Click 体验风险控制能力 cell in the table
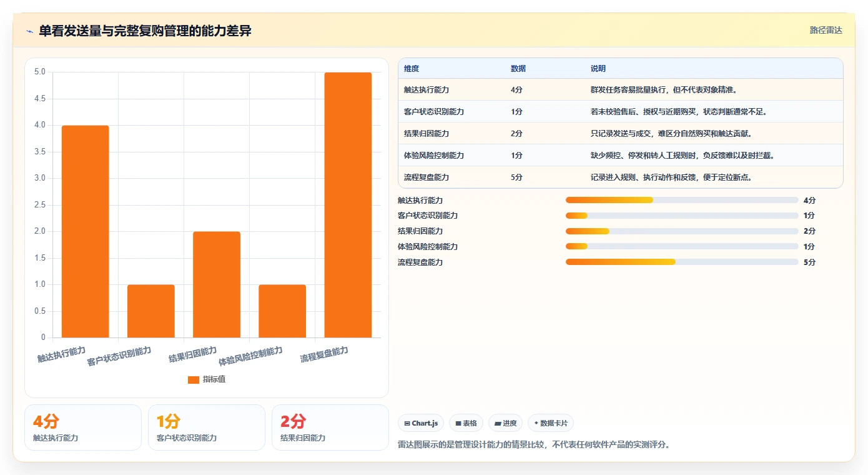Screen dimensions: 868x475 [434, 156]
